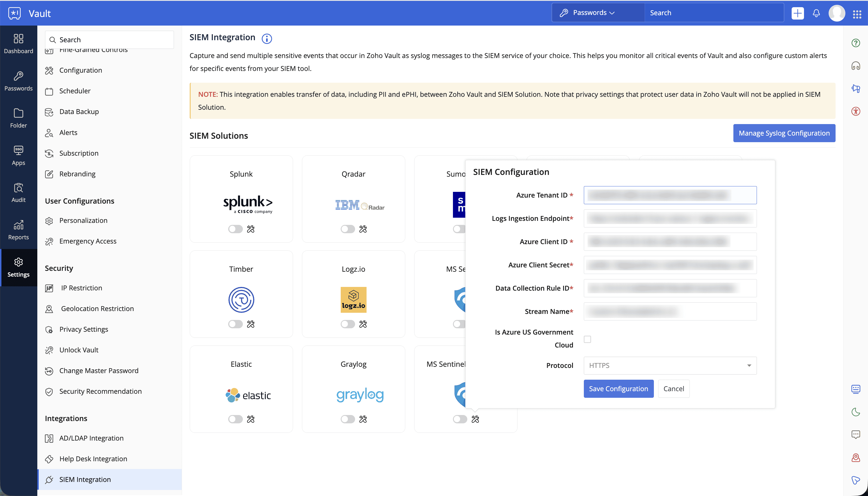Image resolution: width=868 pixels, height=496 pixels.
Task: Expand the Protocol HTTPS dropdown
Action: (670, 365)
